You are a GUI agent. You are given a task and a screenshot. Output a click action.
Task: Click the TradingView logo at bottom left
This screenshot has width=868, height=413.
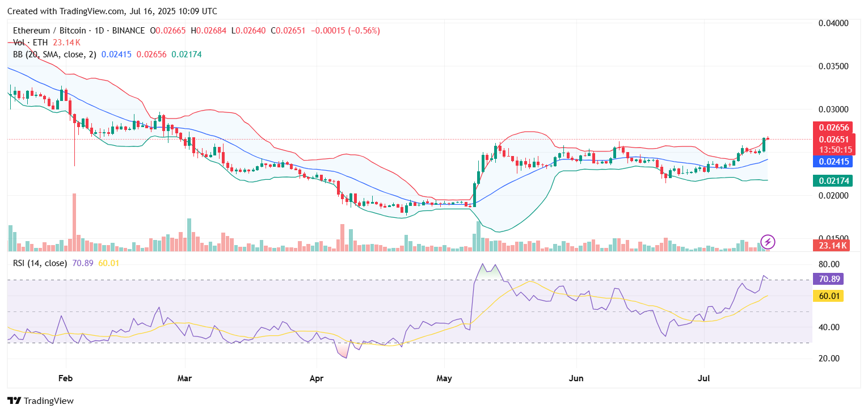pos(40,401)
